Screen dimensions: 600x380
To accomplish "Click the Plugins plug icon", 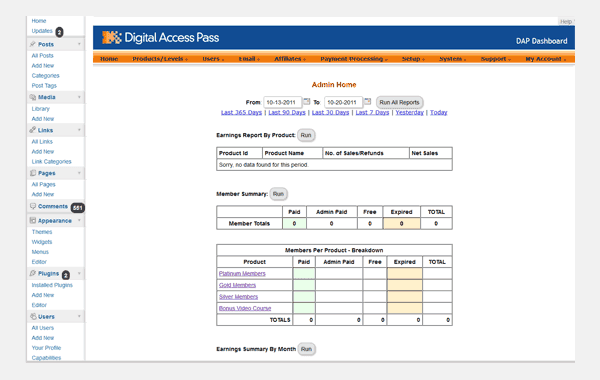I will 33,273.
